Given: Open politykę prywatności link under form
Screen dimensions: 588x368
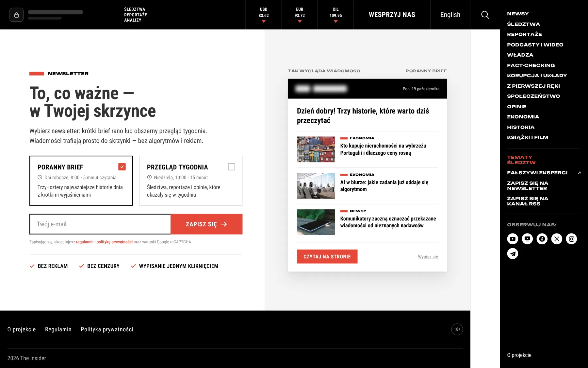Looking at the screenshot, I should pyautogui.click(x=114, y=242).
